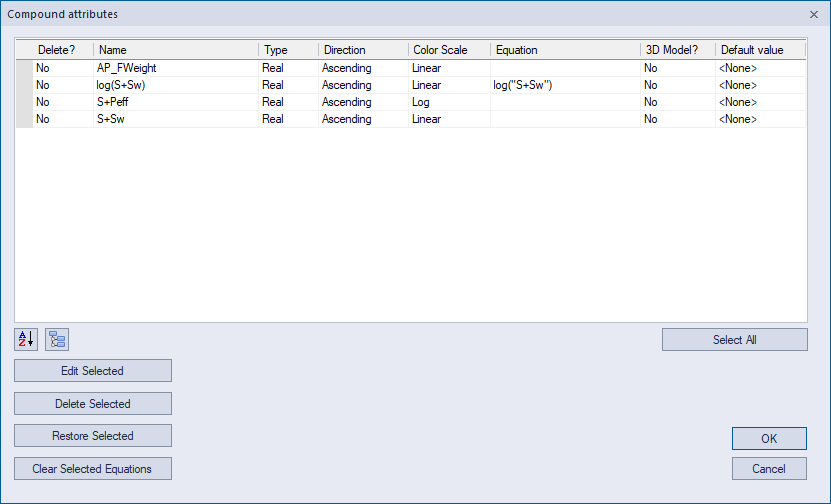Close the Compound attributes dialog
The height and width of the screenshot is (504, 831).
pos(814,14)
